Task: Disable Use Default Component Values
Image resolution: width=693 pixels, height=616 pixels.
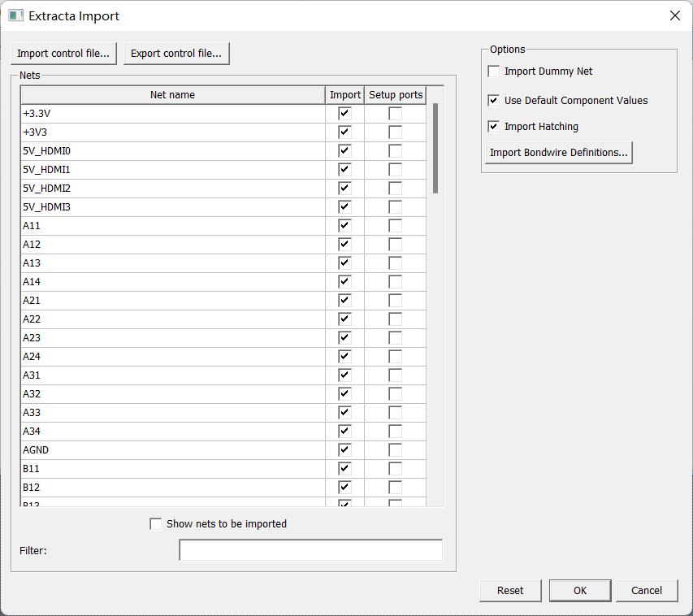Action: pos(492,101)
